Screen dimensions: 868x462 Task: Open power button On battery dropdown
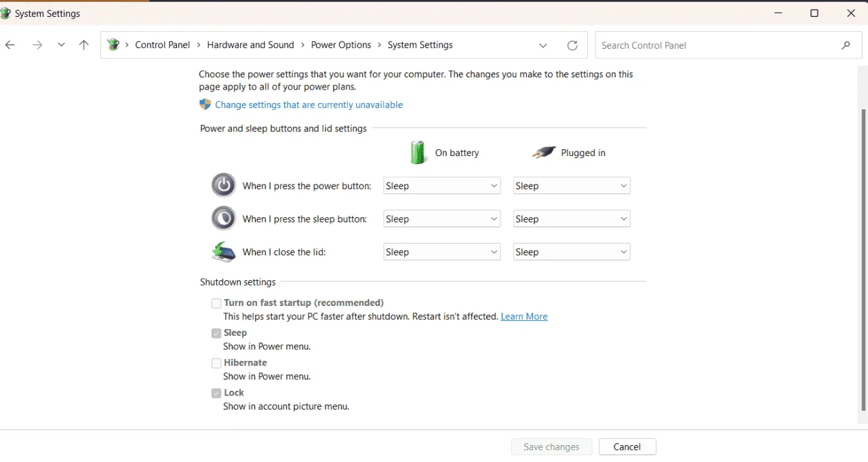click(442, 186)
